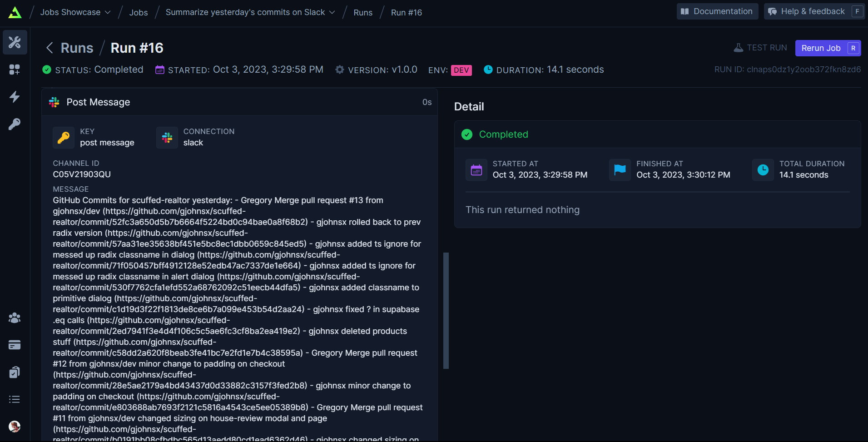Viewport: 868px width, 442px height.
Task: Open Documentation from the top bar
Action: pyautogui.click(x=717, y=11)
